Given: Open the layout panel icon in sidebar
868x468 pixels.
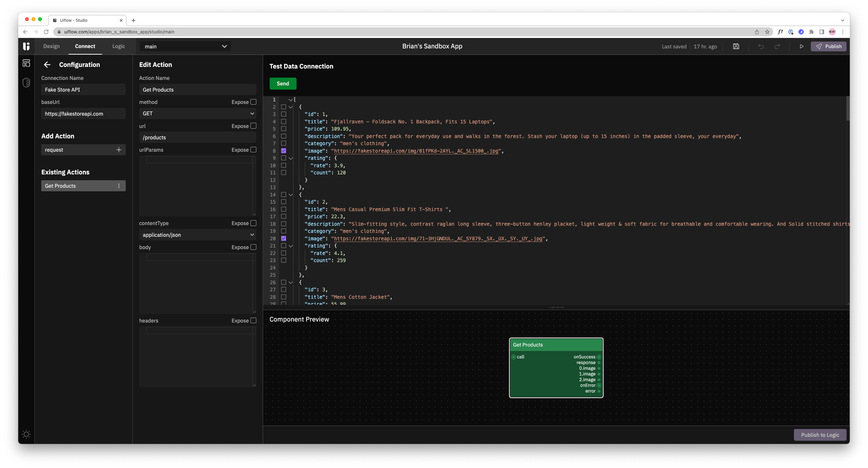Looking at the screenshot, I should [x=26, y=63].
